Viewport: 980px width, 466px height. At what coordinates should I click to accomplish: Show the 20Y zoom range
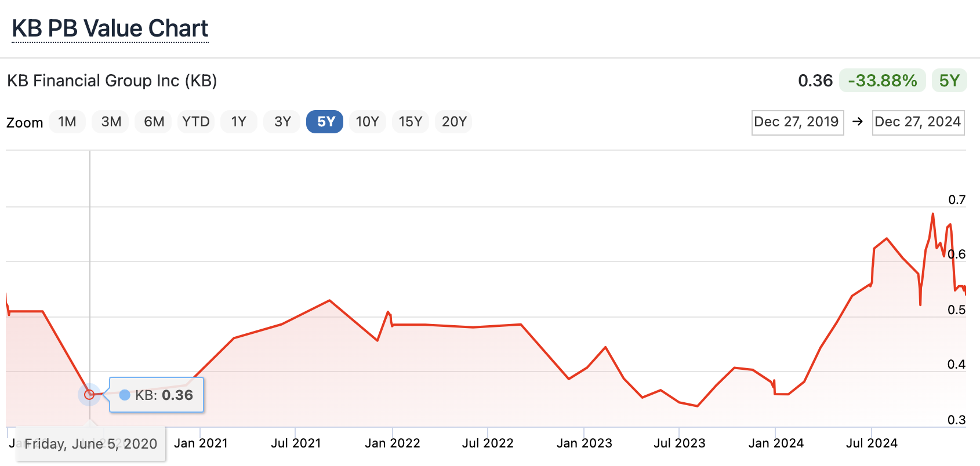pyautogui.click(x=454, y=122)
